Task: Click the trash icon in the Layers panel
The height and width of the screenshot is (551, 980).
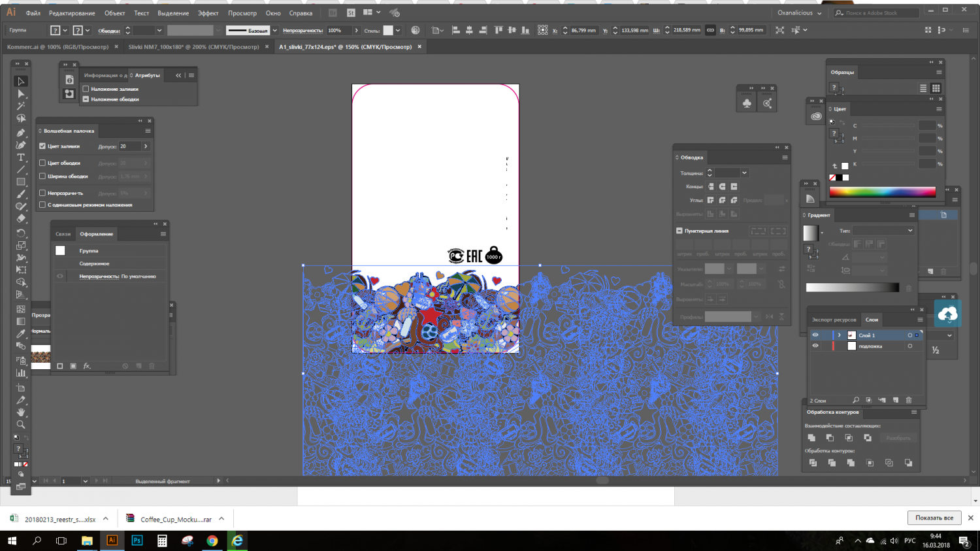Action: point(909,401)
